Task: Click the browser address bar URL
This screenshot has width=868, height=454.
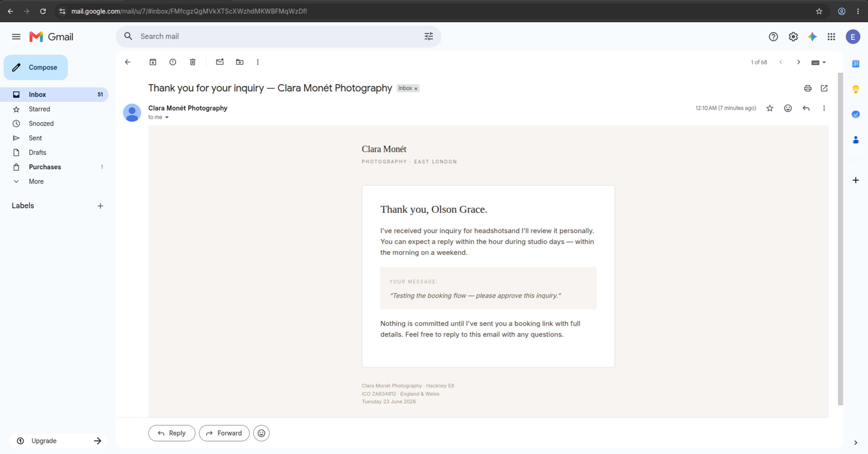Action: click(x=189, y=11)
